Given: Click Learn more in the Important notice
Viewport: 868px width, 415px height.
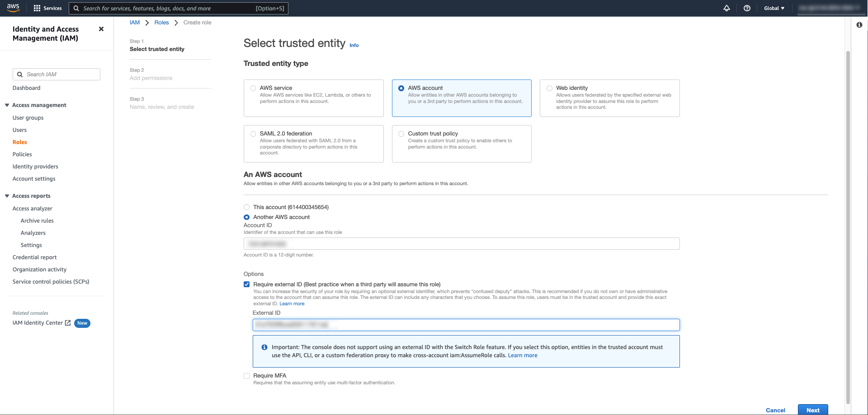Looking at the screenshot, I should point(523,355).
